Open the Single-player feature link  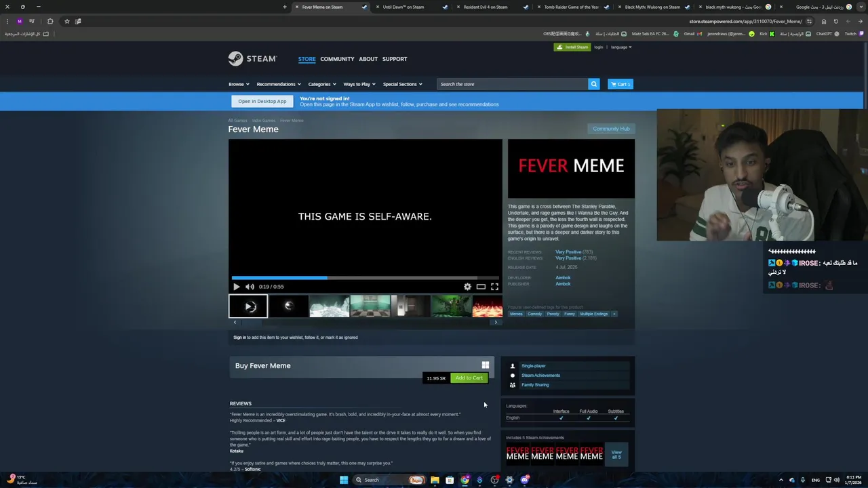(x=533, y=366)
